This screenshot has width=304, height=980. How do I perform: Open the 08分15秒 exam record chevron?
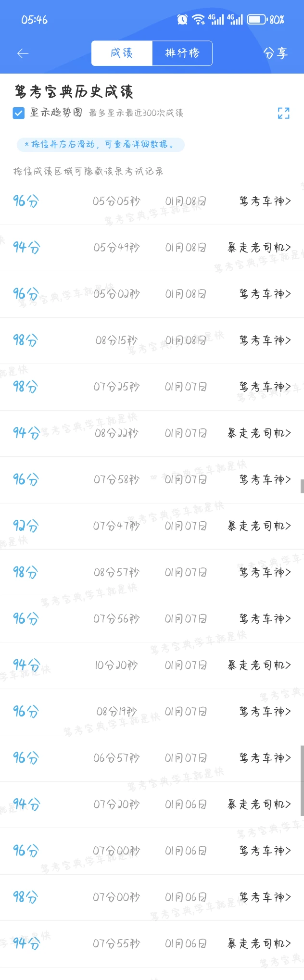(265, 340)
